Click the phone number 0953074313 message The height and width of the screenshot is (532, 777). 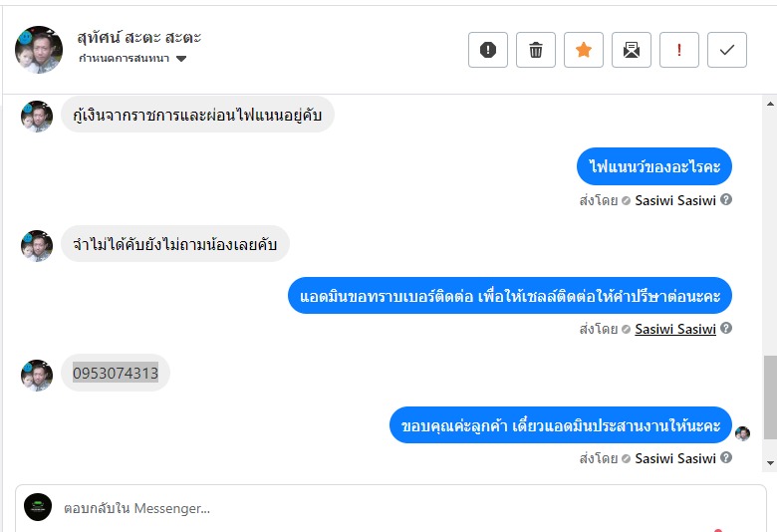116,374
